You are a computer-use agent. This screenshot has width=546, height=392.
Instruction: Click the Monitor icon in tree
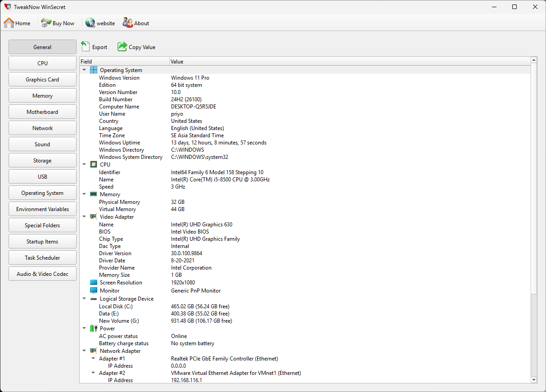[94, 290]
